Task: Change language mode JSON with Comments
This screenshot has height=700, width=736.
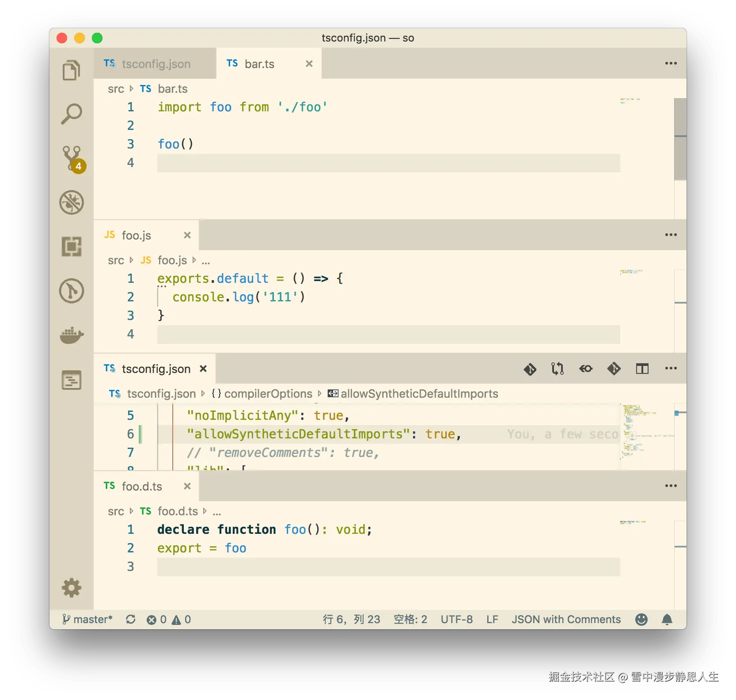Action: 566,619
